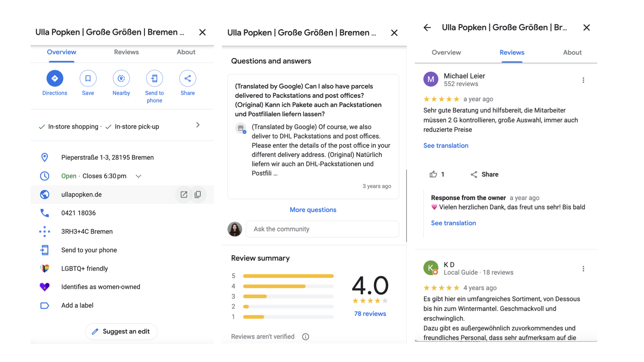Open the About tab

(x=186, y=52)
